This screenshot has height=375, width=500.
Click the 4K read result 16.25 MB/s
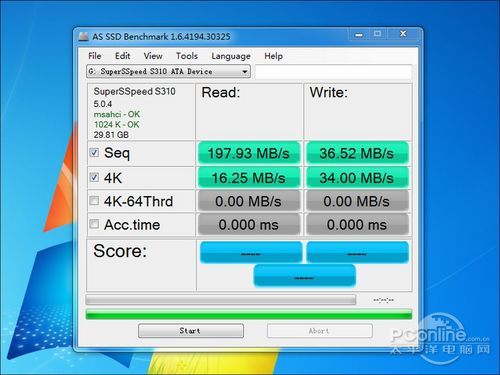(x=249, y=178)
